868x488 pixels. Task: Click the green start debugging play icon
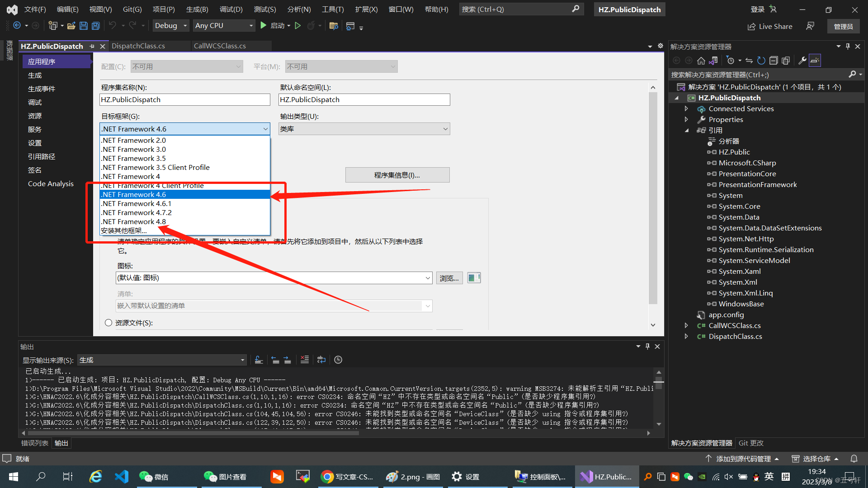[x=264, y=26]
